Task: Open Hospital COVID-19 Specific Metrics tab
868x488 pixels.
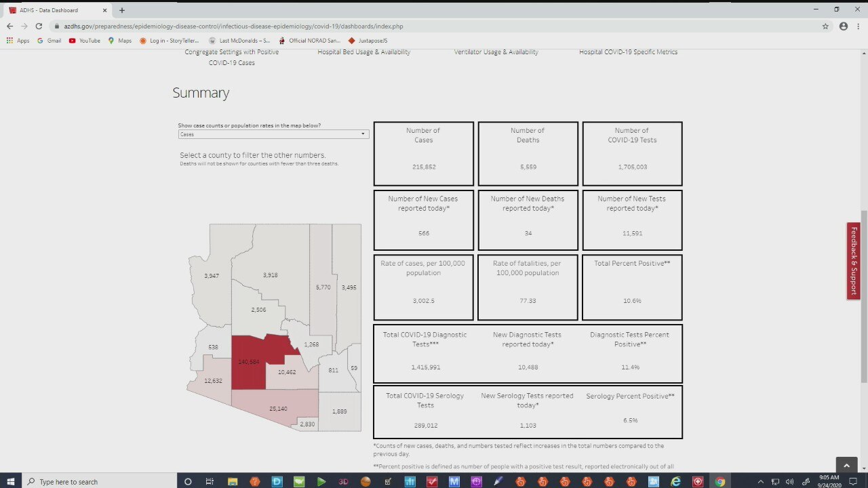Action: (628, 52)
